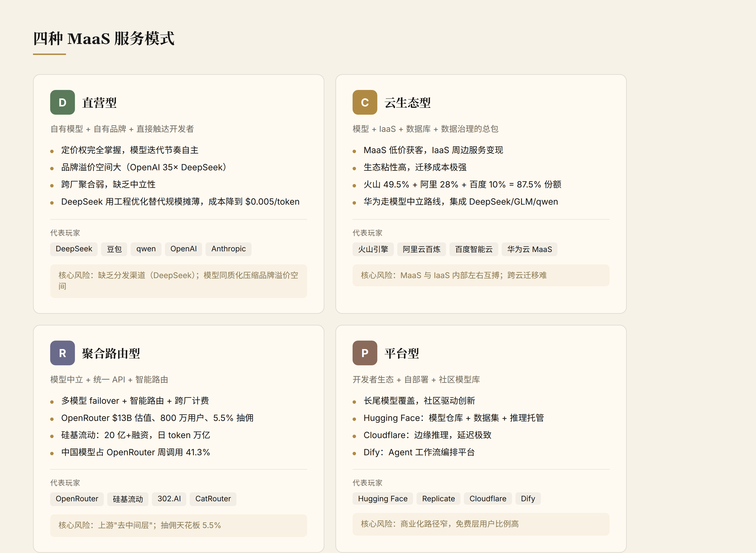756x553 pixels.
Task: Click the 百度智能云 tag
Action: [474, 249]
